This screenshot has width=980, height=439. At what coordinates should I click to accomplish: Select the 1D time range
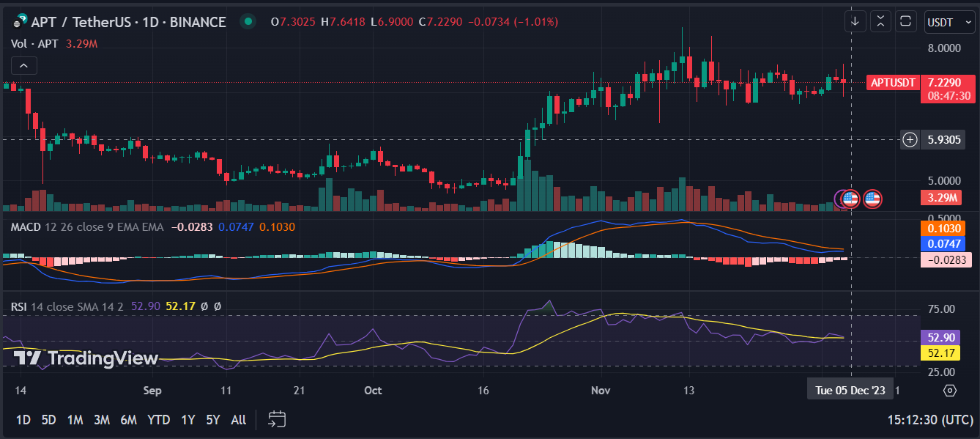pos(23,420)
